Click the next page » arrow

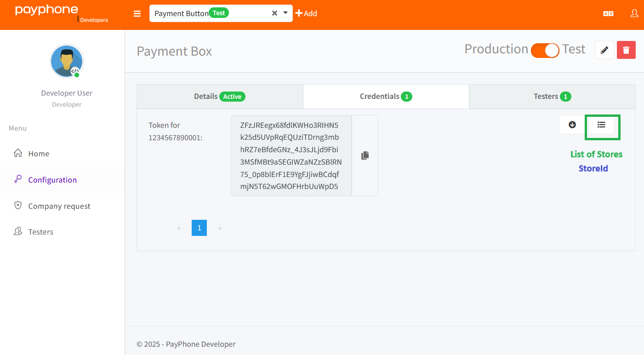click(x=220, y=228)
